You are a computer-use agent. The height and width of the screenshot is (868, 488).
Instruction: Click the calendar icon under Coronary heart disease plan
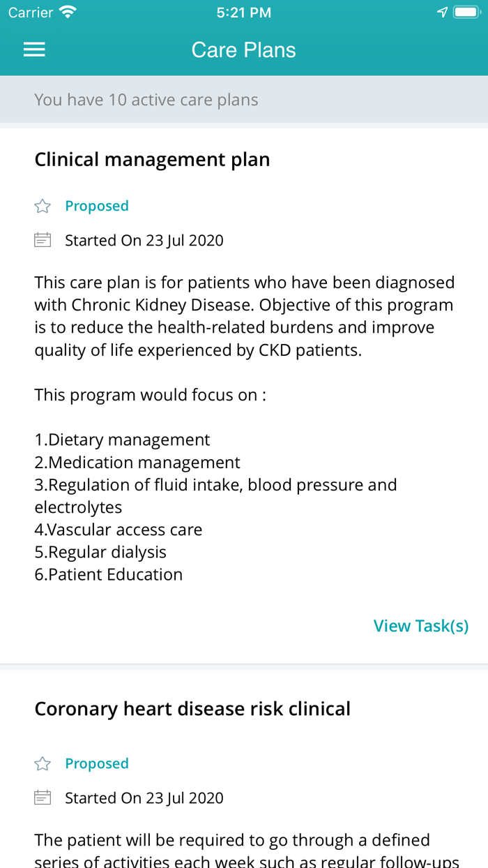(43, 797)
